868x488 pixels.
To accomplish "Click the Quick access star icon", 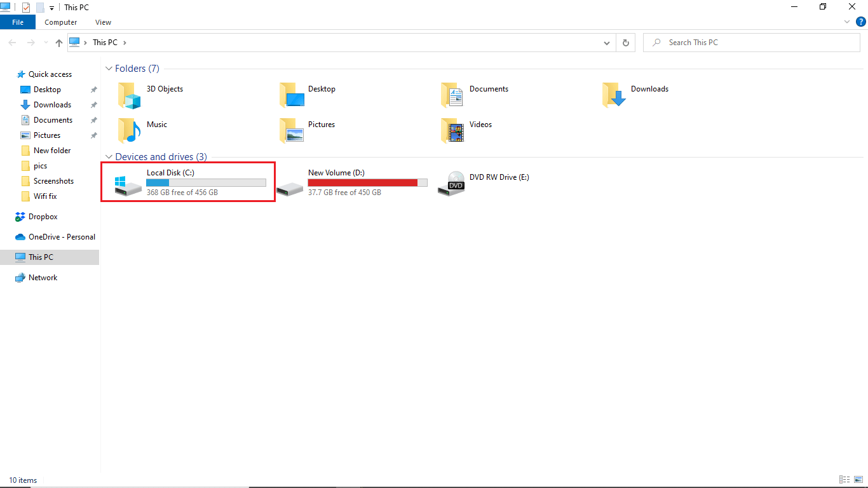I will (21, 74).
